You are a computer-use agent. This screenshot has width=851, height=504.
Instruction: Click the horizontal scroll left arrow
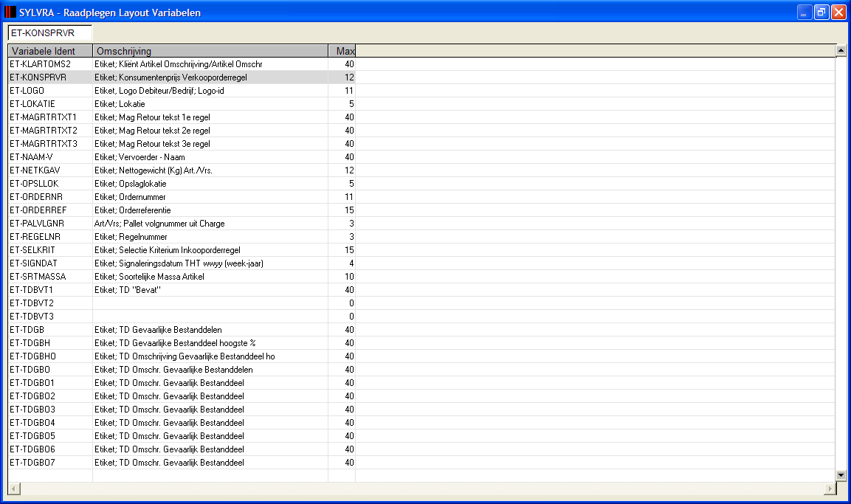(14, 489)
